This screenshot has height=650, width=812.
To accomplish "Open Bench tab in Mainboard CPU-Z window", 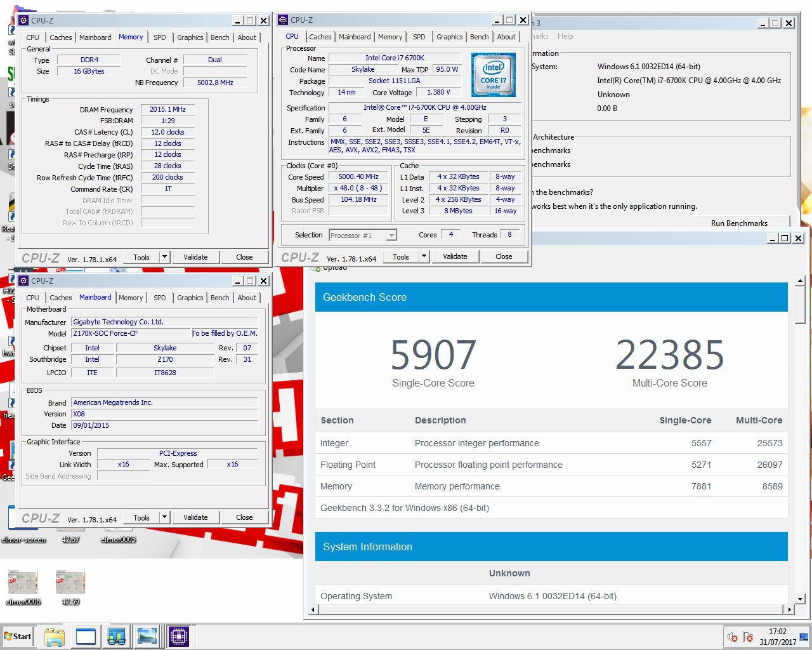I will [x=220, y=298].
